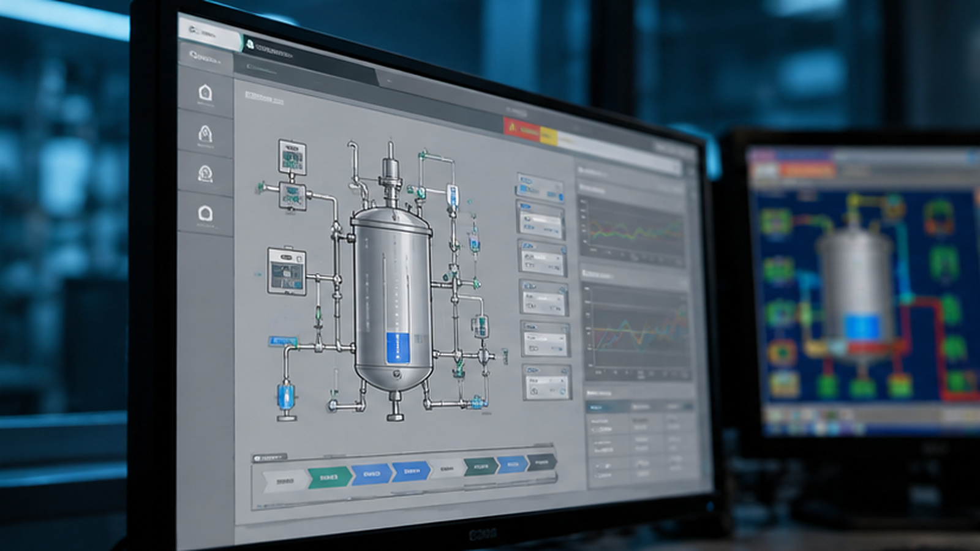Select the second sidebar navigation icon

click(205, 133)
